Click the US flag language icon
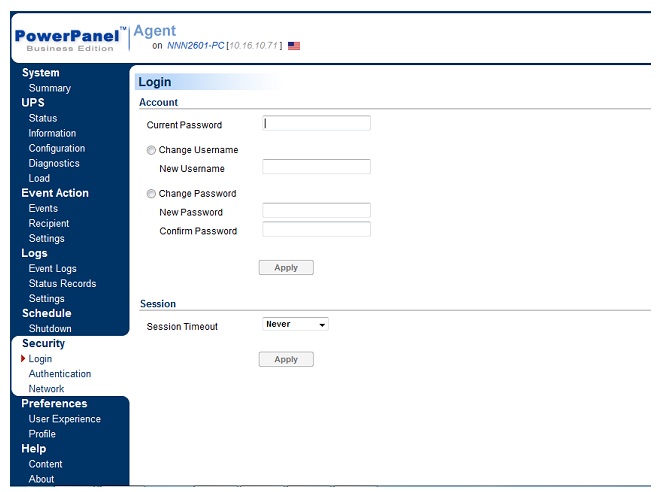Image resolution: width=666 pixels, height=492 pixels. point(294,46)
